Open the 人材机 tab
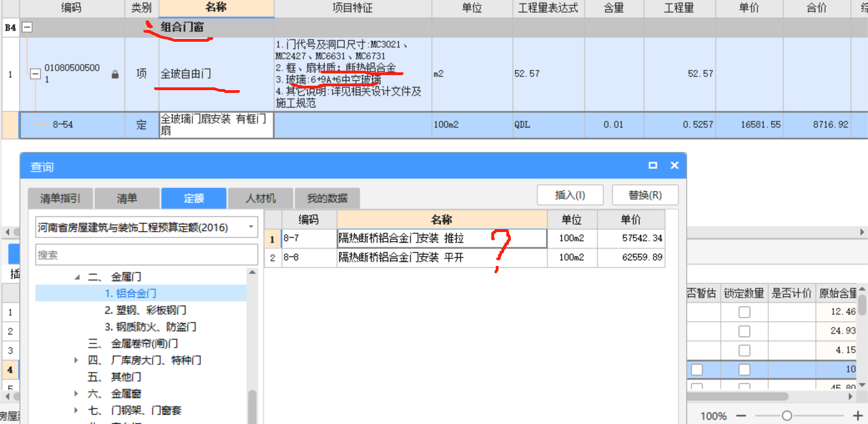This screenshot has height=424, width=868. point(260,198)
